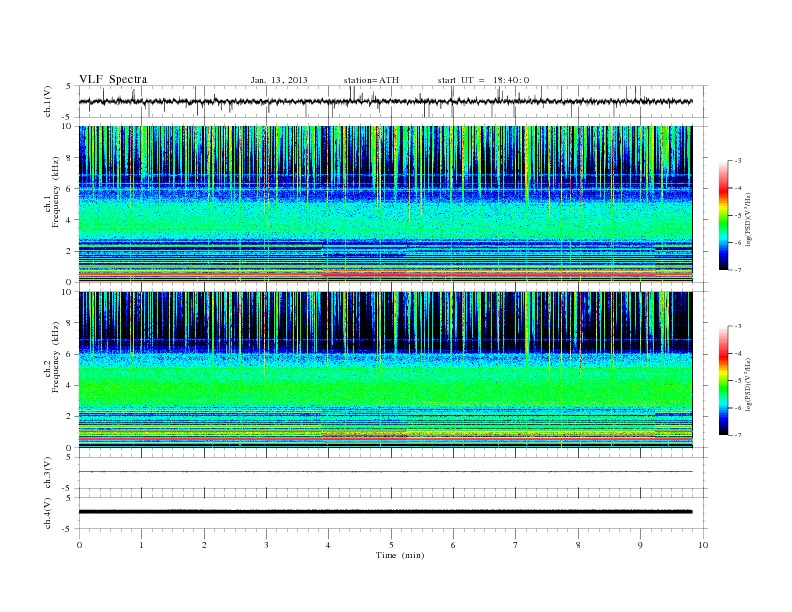Click the "4" kHz tick of ch.1 frequency axis
Screen dimensions: 792x612
coord(70,220)
